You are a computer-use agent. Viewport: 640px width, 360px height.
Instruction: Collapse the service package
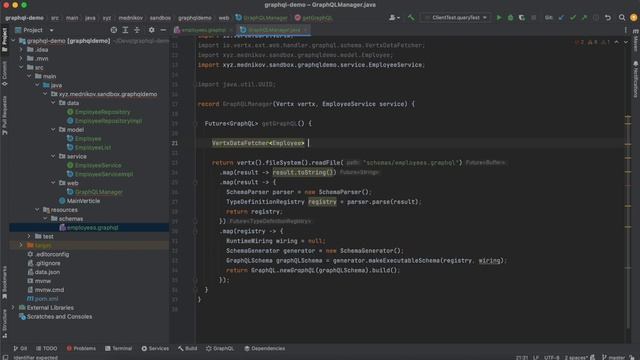tap(53, 156)
